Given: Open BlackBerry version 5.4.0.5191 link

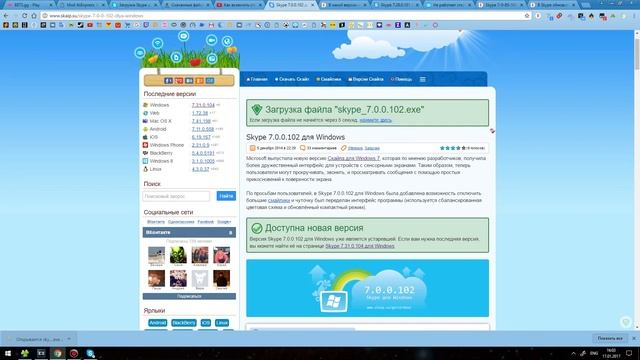Looking at the screenshot, I should pyautogui.click(x=203, y=153).
